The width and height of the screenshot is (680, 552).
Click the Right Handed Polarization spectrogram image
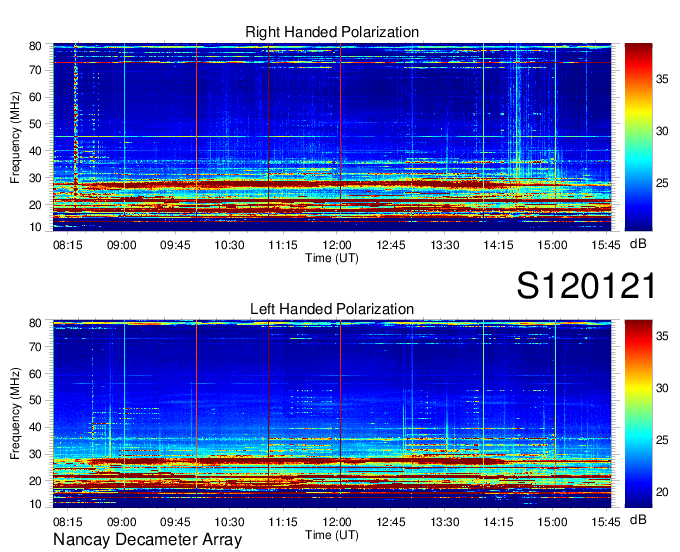[x=332, y=137]
